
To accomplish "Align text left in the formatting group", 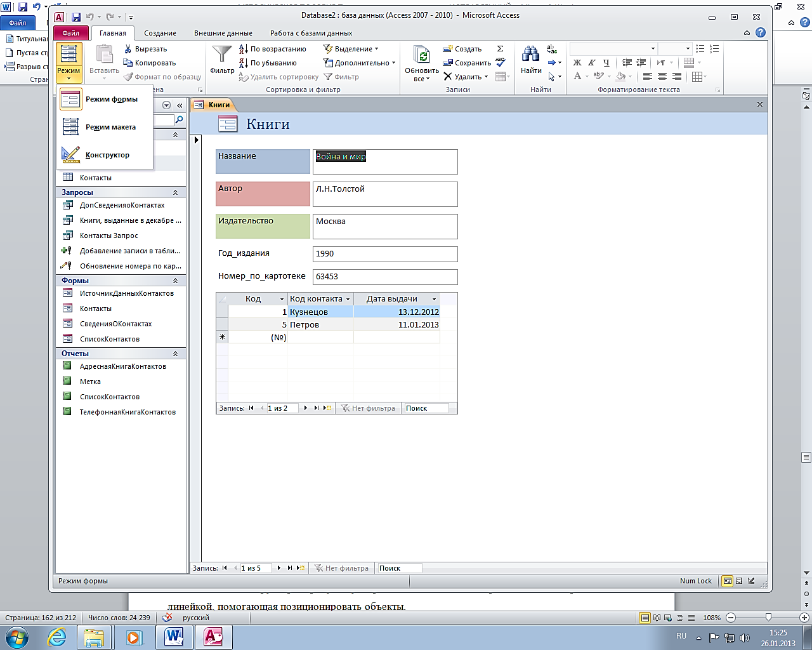I will click(x=648, y=77).
